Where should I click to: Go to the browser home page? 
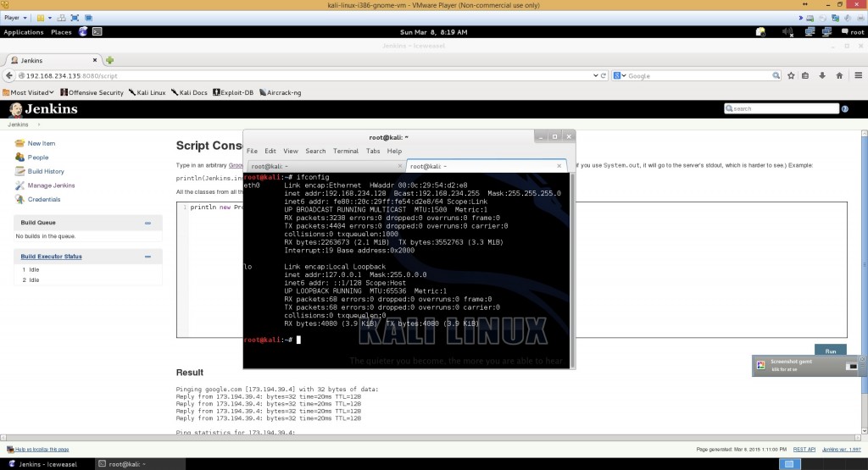(x=839, y=75)
